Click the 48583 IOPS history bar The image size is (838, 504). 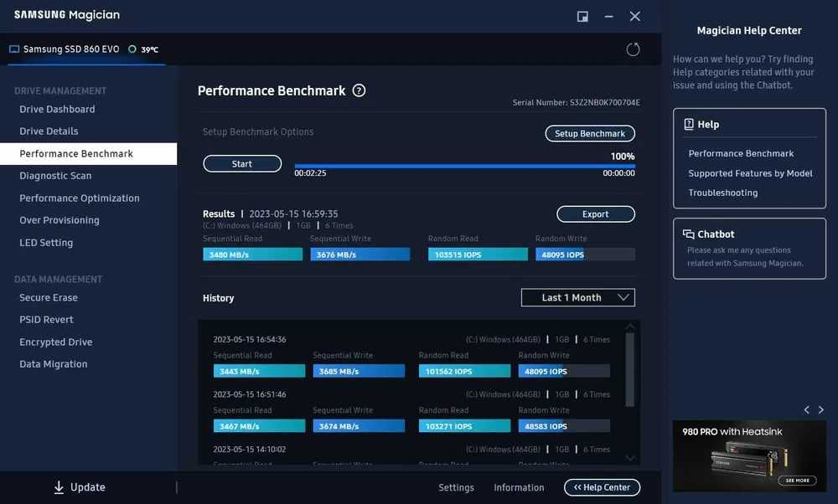tap(564, 426)
